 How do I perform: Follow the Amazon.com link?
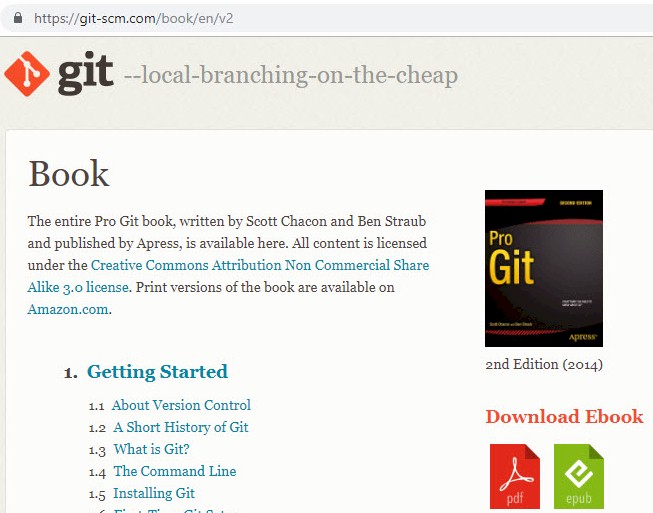68,309
